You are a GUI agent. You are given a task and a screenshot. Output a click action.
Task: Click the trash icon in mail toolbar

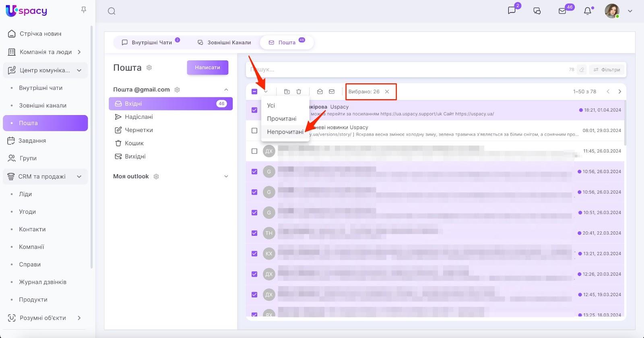click(299, 92)
